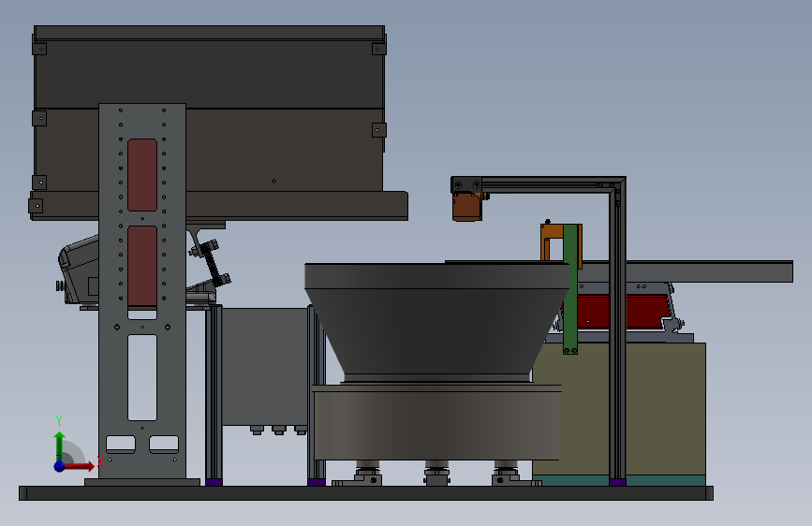This screenshot has width=812, height=526.
Task: Select the cylindrical drum base under the bowl
Action: (436, 422)
